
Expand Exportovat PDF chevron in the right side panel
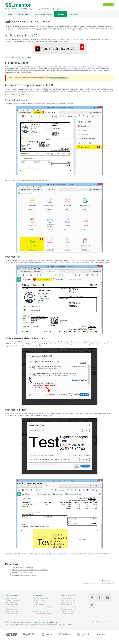(100, 122)
